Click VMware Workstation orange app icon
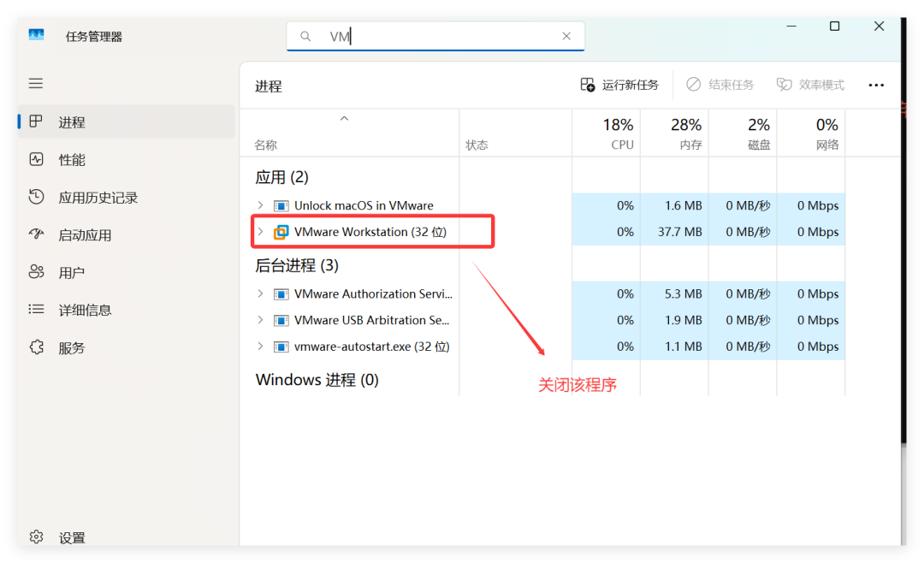 pyautogui.click(x=281, y=232)
